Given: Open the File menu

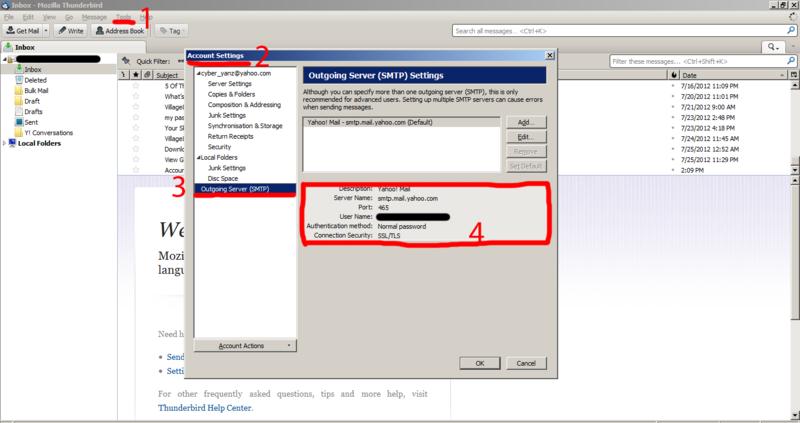Looking at the screenshot, I should (x=9, y=17).
